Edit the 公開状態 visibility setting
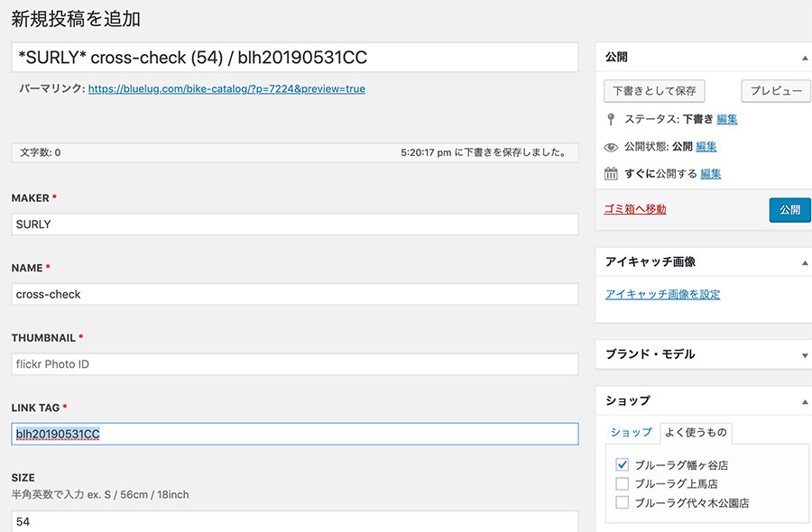812x532 pixels. [706, 147]
